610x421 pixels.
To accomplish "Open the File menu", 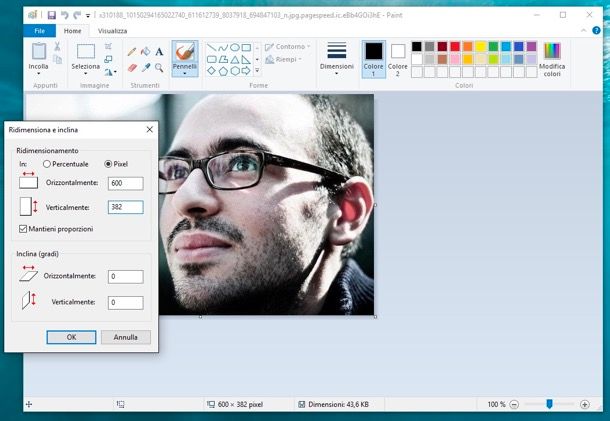I will (39, 31).
